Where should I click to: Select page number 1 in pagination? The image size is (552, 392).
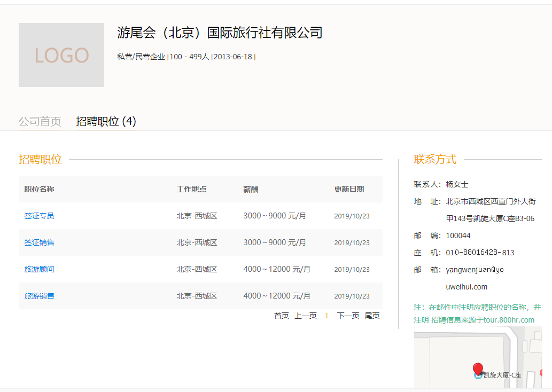click(x=326, y=316)
